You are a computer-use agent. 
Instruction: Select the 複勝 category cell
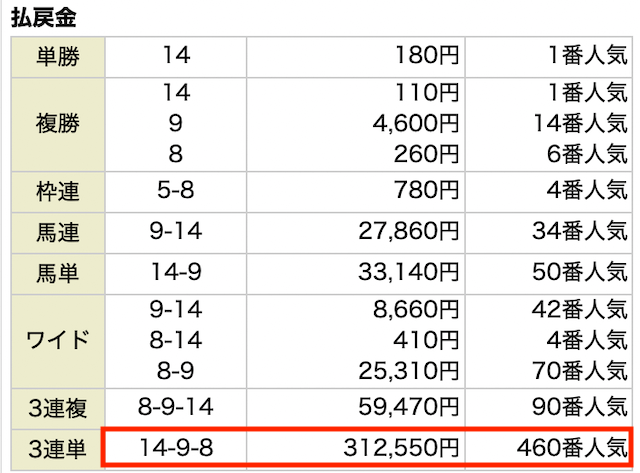pos(58,124)
